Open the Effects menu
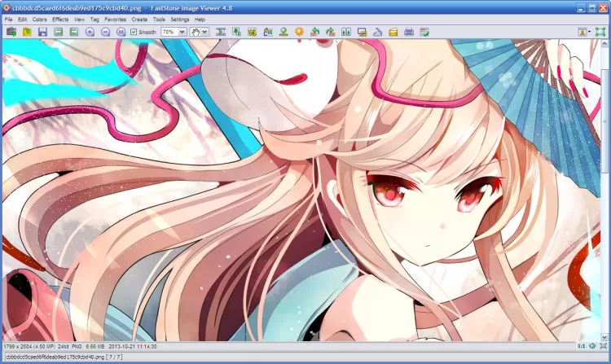The width and height of the screenshot is (611, 364). coord(60,19)
